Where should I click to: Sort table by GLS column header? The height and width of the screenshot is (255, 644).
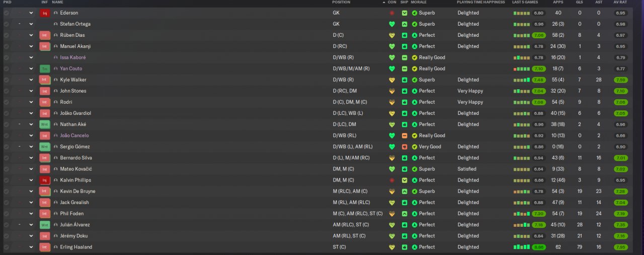pyautogui.click(x=579, y=3)
